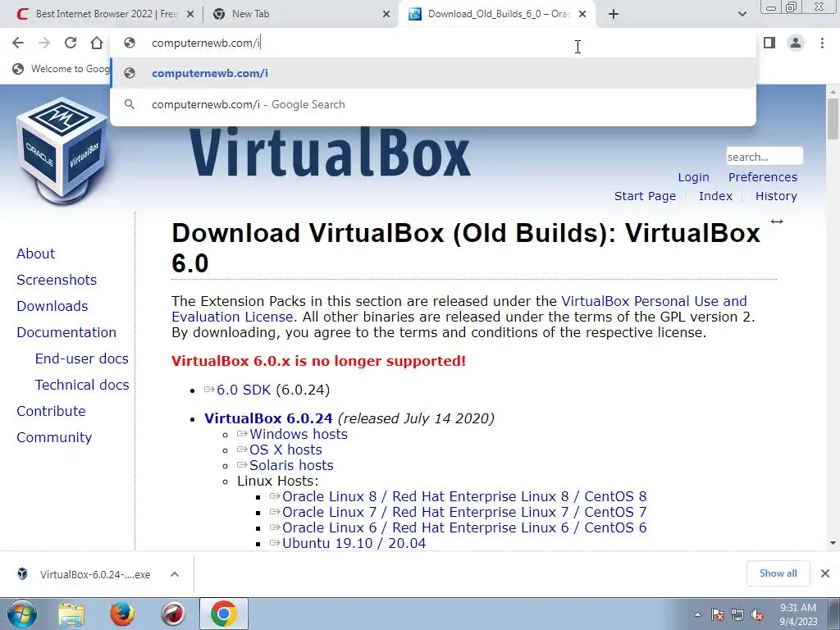
Task: Expand the tab search chevron
Action: pyautogui.click(x=742, y=14)
